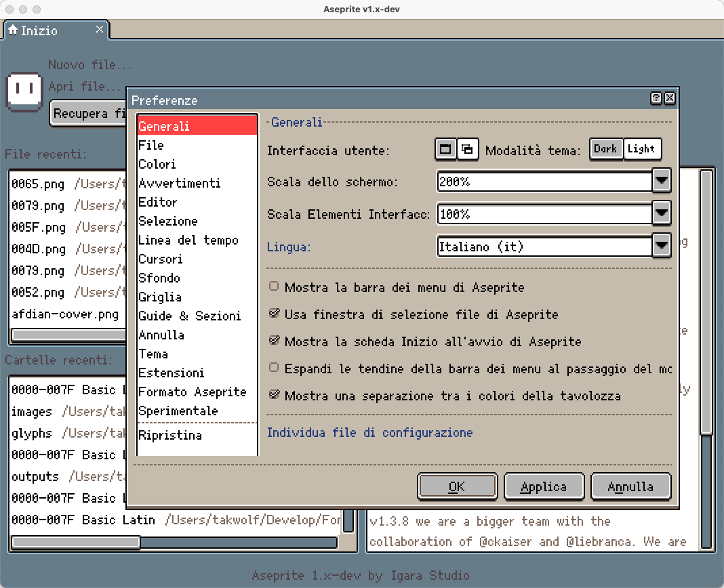Click the news panel vertical scrollbar
Viewport: 724px width, 588px height.
pyautogui.click(x=706, y=359)
